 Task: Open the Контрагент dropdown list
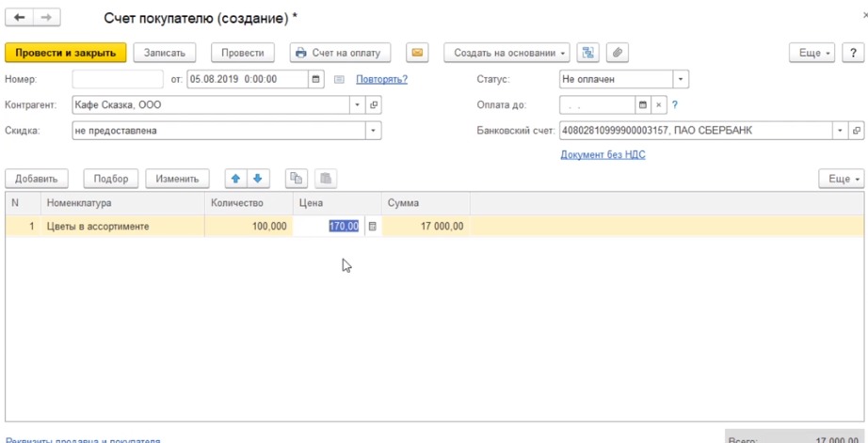click(358, 105)
